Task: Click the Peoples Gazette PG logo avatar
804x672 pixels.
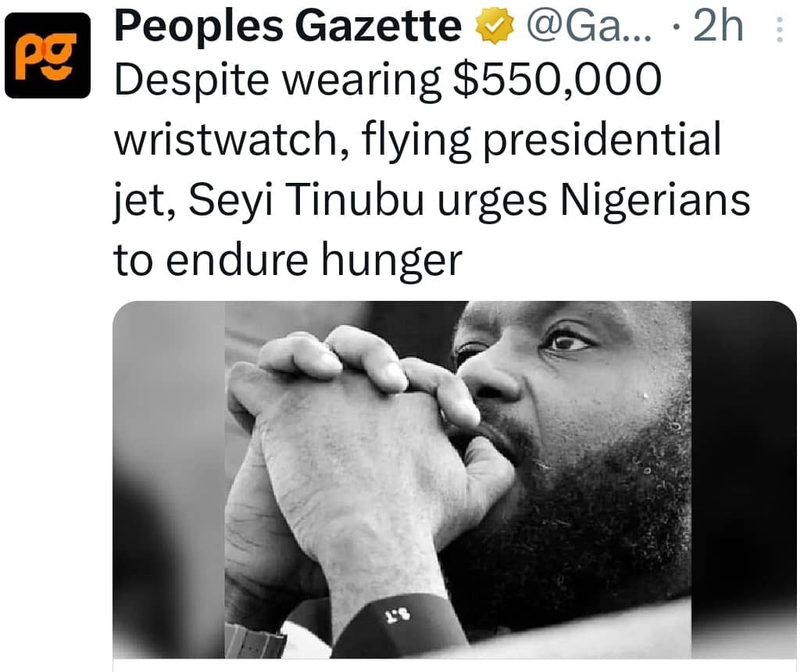Action: coord(47,55)
